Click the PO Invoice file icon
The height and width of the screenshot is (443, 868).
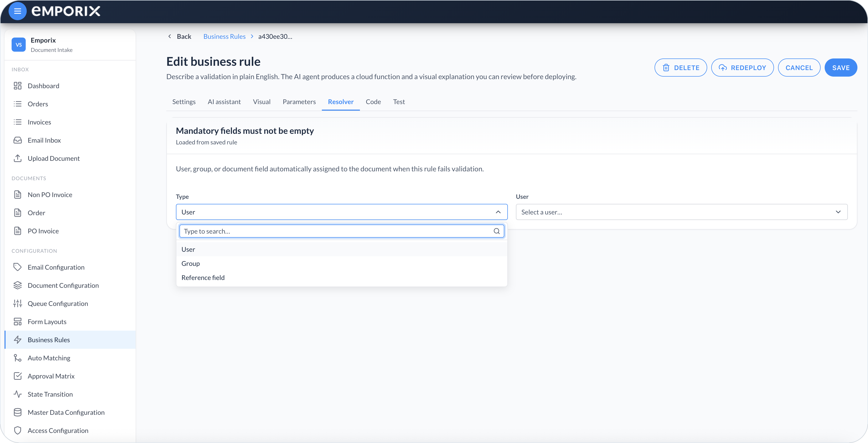(x=18, y=231)
